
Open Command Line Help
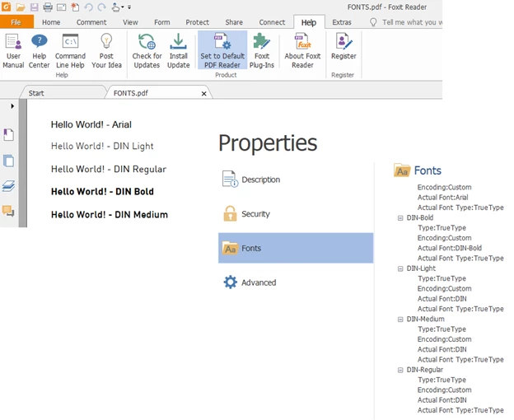[70, 51]
